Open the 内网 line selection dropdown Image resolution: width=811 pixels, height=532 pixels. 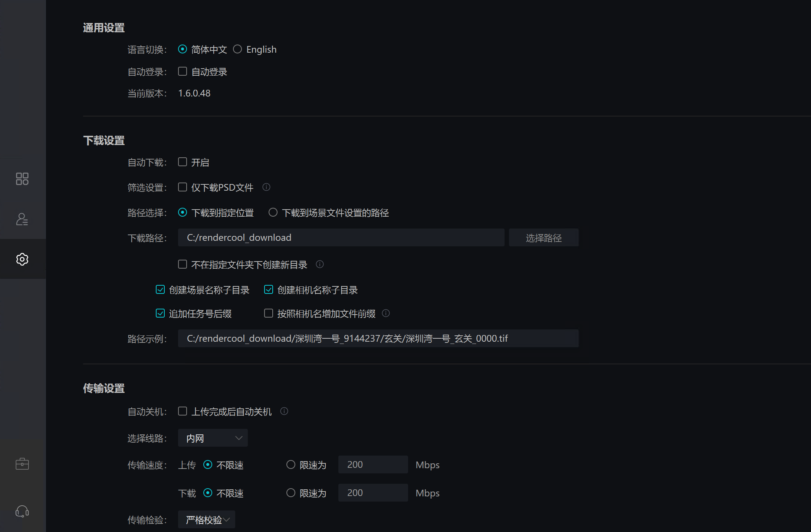[x=213, y=438]
